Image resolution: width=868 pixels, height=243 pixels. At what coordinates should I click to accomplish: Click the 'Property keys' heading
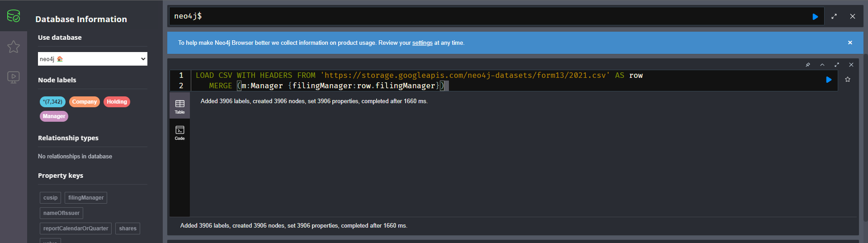click(61, 176)
